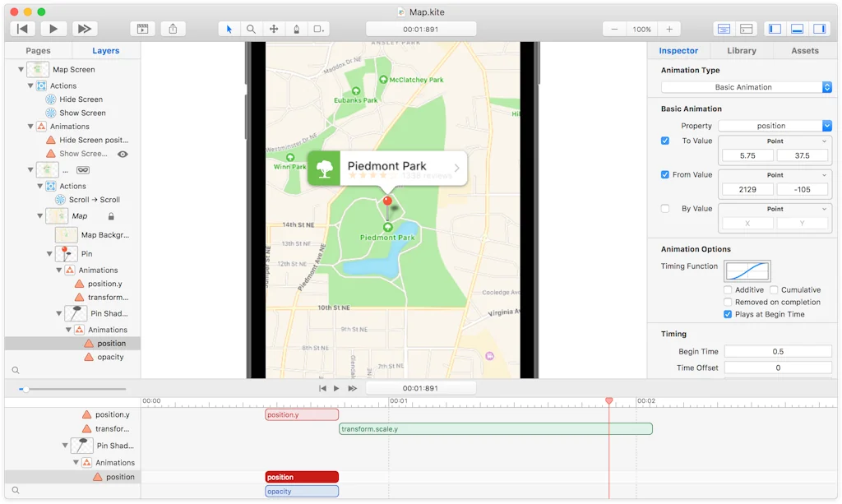Select the hand pan tool
The width and height of the screenshot is (842, 504).
point(274,29)
